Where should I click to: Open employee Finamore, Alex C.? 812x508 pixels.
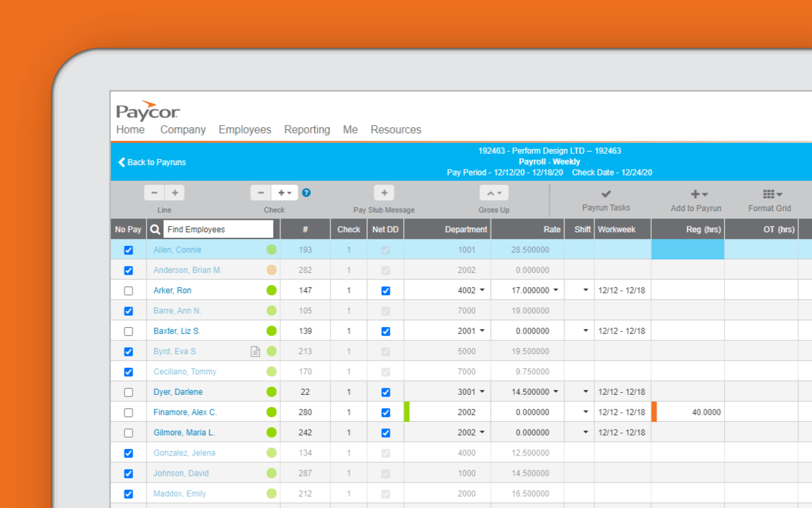pos(185,412)
